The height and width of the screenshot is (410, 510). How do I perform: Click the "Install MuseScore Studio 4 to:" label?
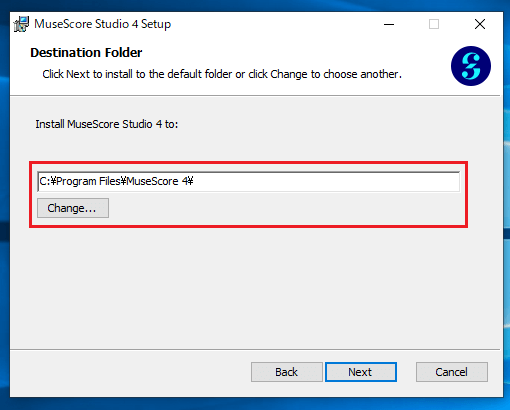pyautogui.click(x=107, y=124)
